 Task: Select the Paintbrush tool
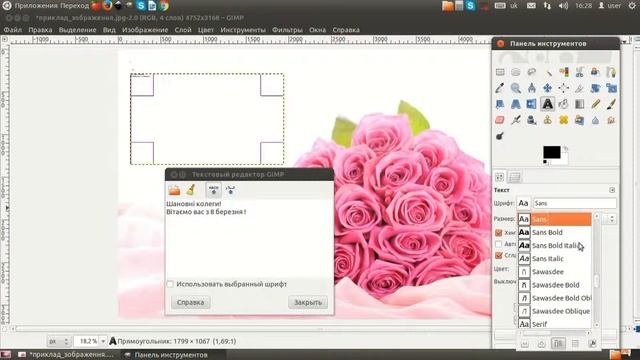611,104
